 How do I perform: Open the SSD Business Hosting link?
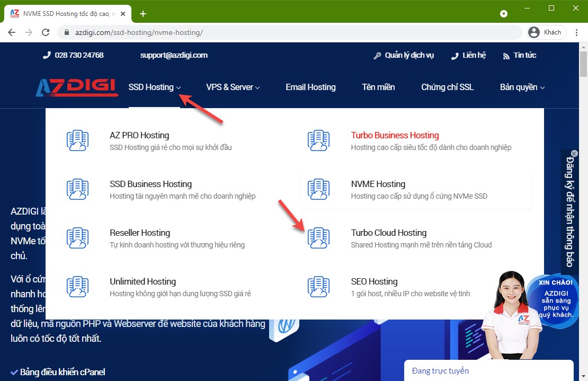[x=151, y=184]
